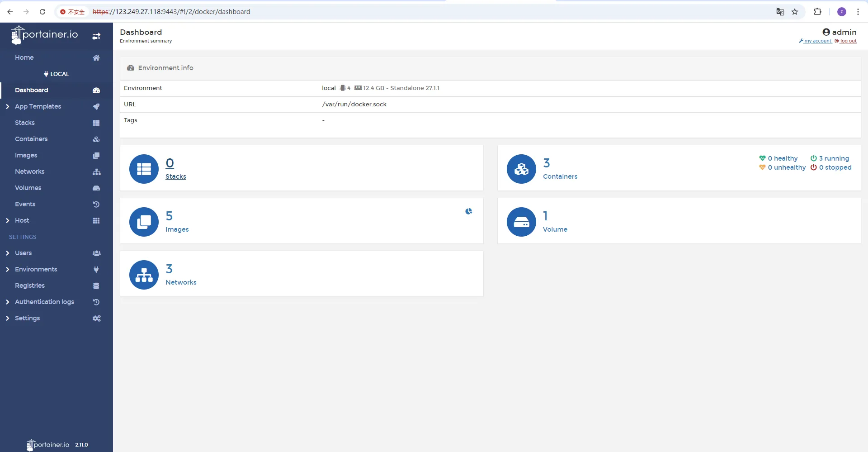Viewport: 868px width, 452px height.
Task: Bookmark this page with the star icon
Action: 795,12
